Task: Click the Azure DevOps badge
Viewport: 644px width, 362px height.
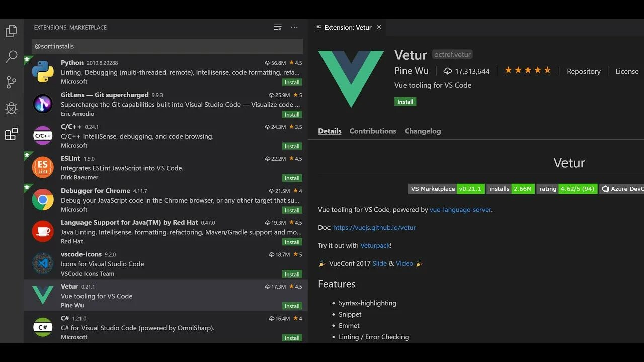Action: tap(622, 189)
